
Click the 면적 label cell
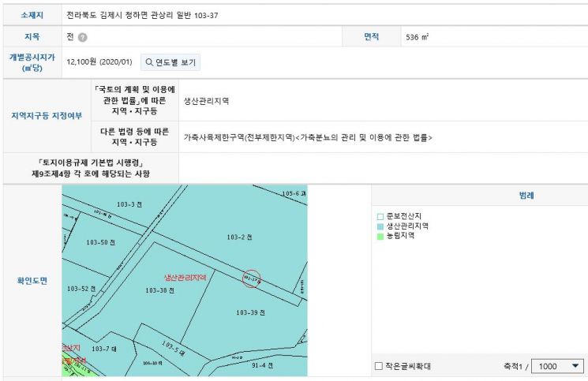372,37
